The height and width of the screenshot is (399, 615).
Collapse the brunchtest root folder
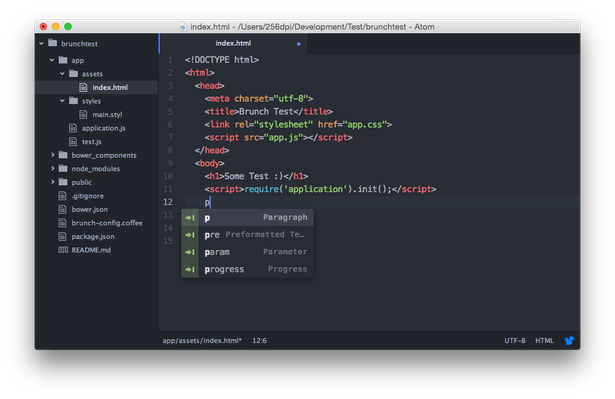[42, 44]
